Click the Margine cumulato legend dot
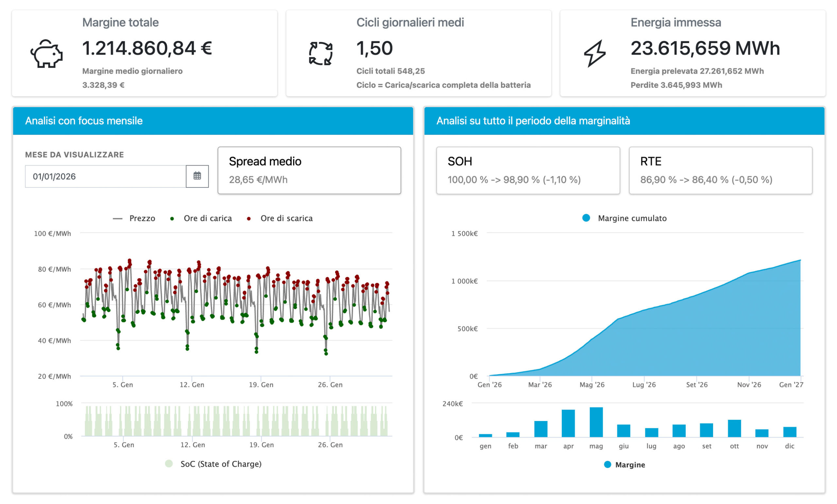The height and width of the screenshot is (504, 837). tap(586, 218)
